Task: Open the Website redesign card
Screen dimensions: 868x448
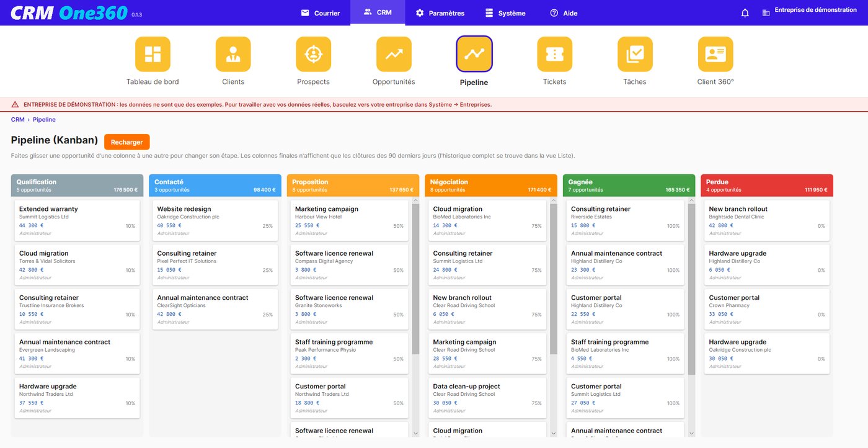Action: (215, 220)
